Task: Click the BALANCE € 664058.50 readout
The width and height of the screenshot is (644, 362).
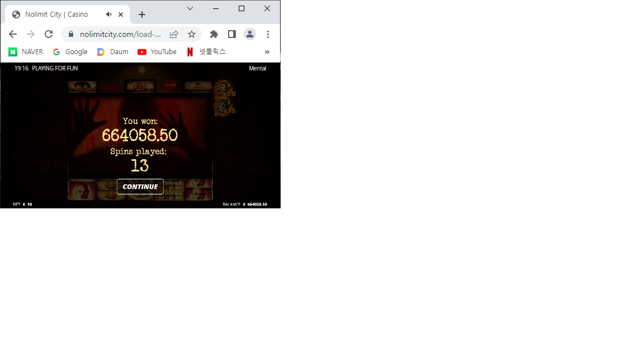Action: click(x=245, y=204)
